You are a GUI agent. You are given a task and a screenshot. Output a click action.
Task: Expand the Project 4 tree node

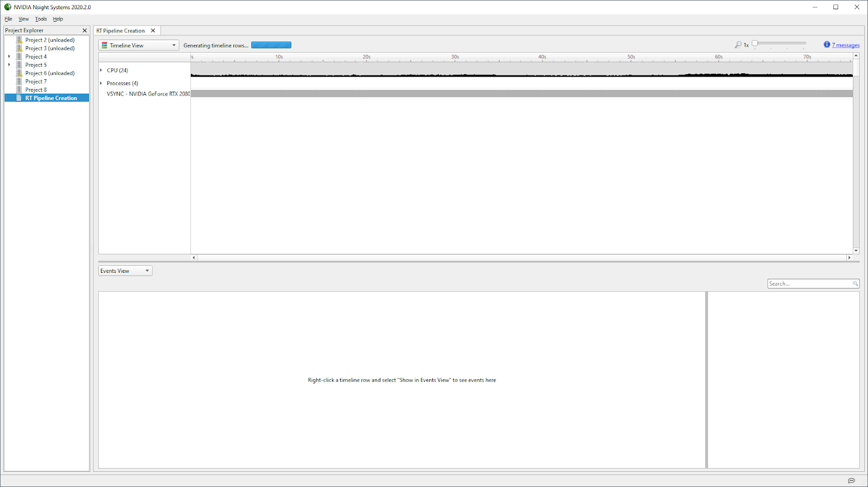(x=9, y=56)
